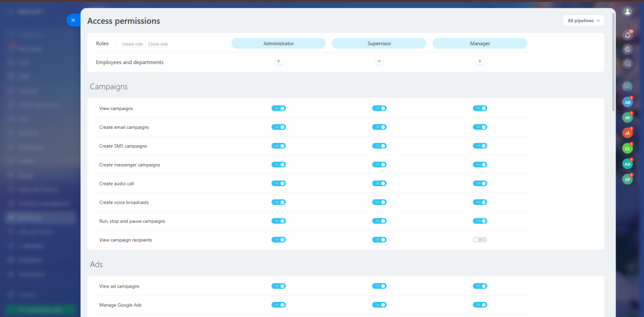Image resolution: width=644 pixels, height=317 pixels.
Task: Click the Clone role link
Action: tap(158, 44)
